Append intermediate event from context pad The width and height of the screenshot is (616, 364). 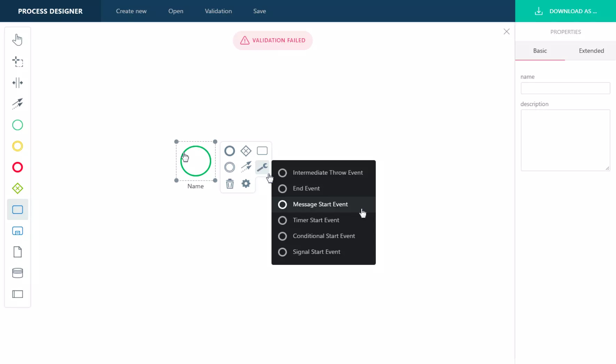(x=230, y=167)
